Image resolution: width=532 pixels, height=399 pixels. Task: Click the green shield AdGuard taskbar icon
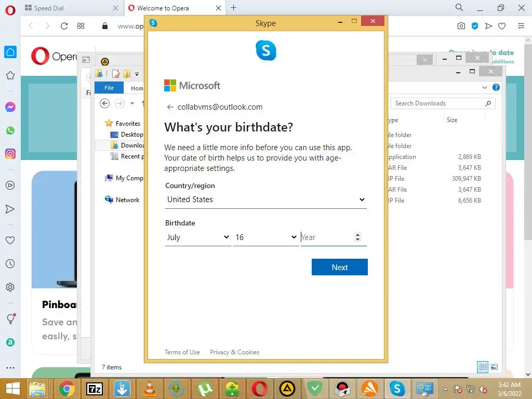coord(315,389)
